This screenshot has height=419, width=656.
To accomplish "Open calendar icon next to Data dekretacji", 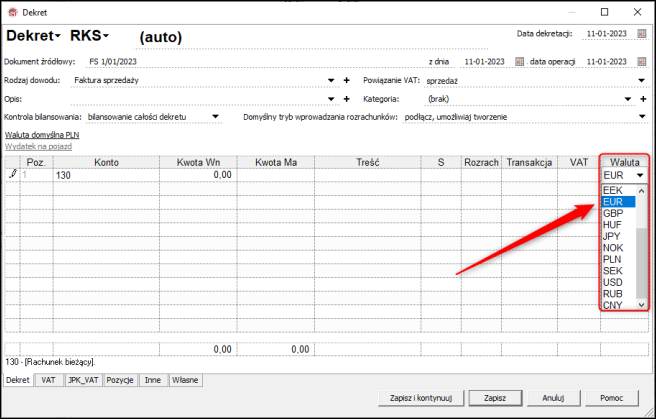I will click(641, 34).
